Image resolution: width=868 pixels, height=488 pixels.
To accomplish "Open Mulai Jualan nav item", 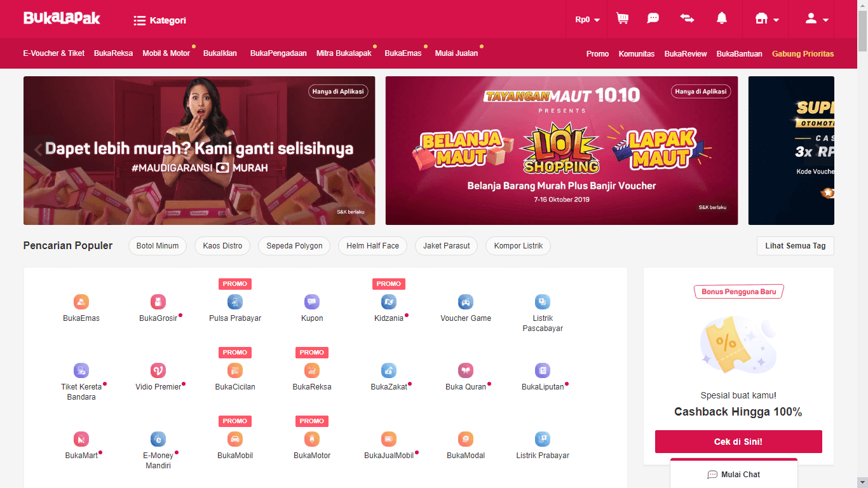I will [x=456, y=53].
